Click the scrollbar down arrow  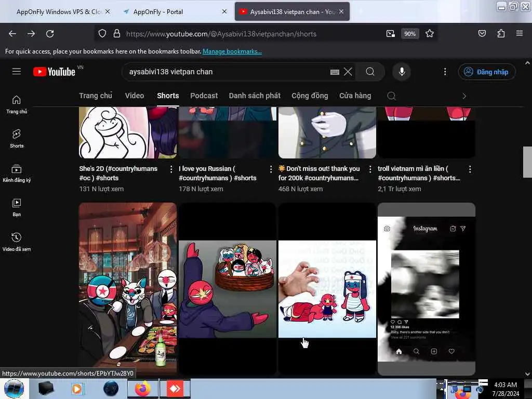[x=527, y=374]
